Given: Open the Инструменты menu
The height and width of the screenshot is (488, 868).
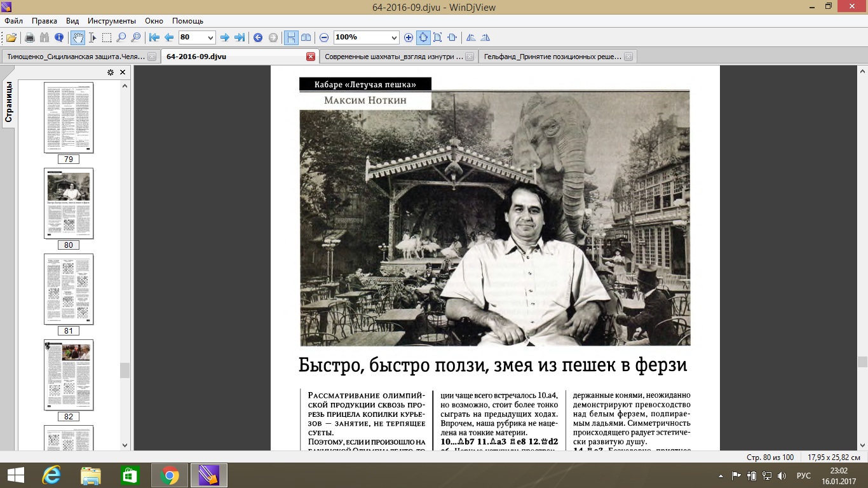Looking at the screenshot, I should click(x=112, y=20).
